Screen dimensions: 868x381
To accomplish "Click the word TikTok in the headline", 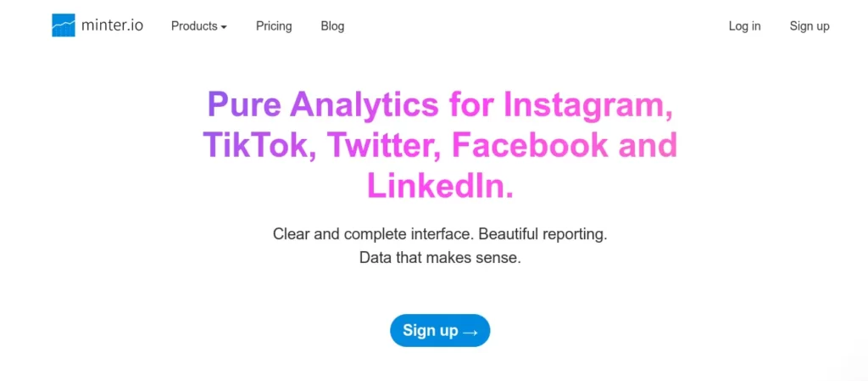I will [260, 146].
